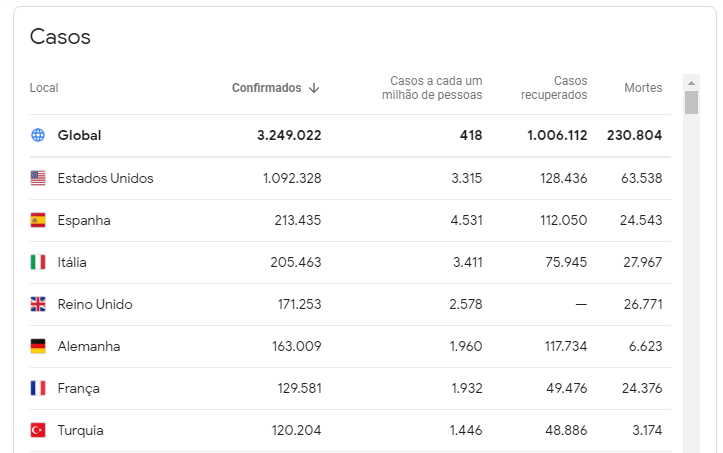Click the United States flag icon
The image size is (723, 453).
pyautogui.click(x=38, y=178)
